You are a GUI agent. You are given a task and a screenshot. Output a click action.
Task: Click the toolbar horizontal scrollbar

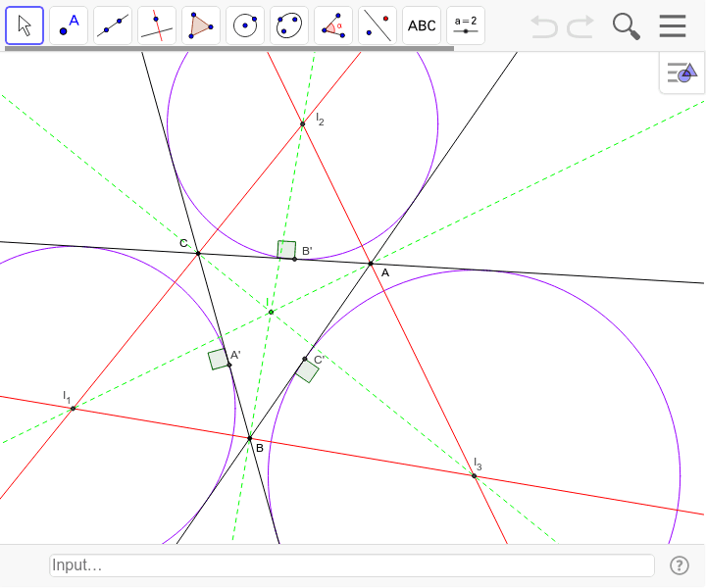pyautogui.click(x=229, y=48)
